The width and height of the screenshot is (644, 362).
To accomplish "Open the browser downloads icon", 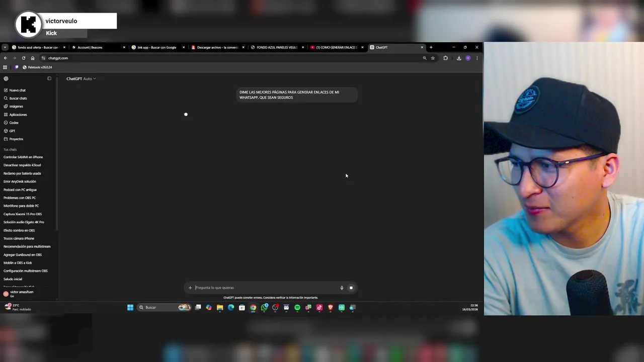I will [459, 58].
